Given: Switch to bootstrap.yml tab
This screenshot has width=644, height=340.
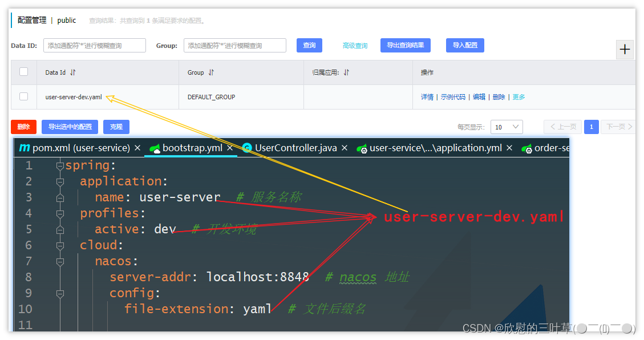Looking at the screenshot, I should click(x=192, y=148).
